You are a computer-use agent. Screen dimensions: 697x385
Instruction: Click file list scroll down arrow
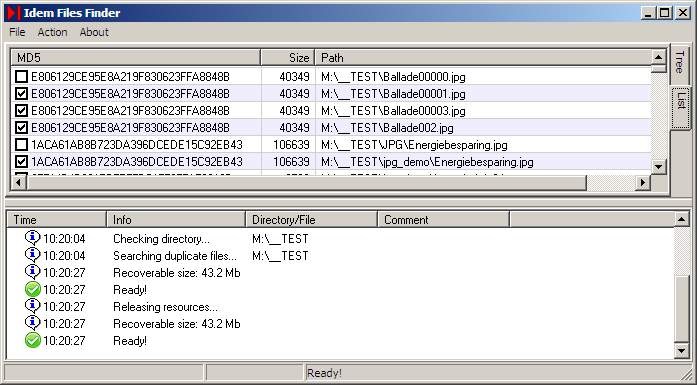pos(658,167)
